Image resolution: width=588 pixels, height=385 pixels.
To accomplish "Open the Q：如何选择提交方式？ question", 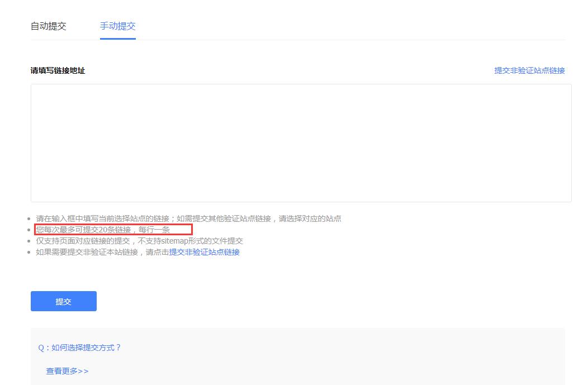I will [x=79, y=348].
